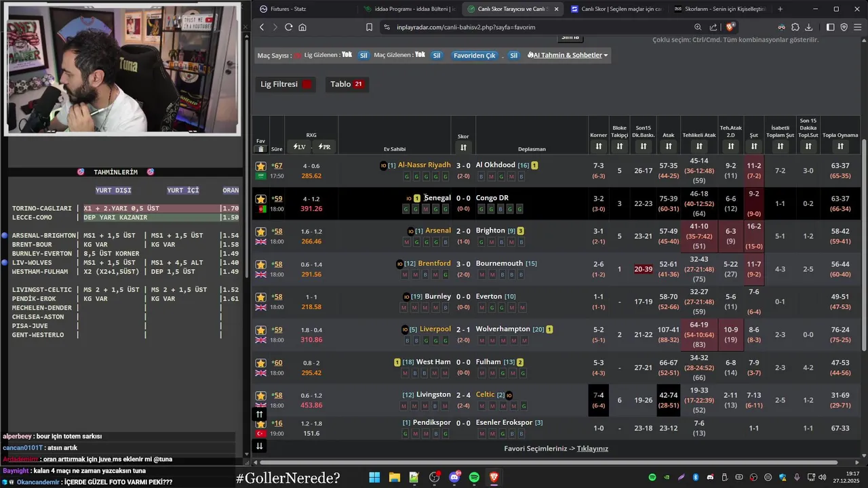Image resolution: width=868 pixels, height=488 pixels.
Task: Click the Tıklayınız link
Action: 593,449
